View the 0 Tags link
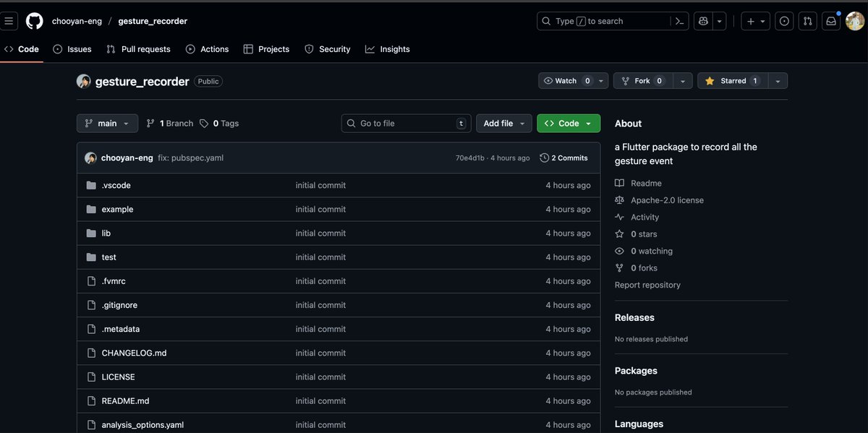This screenshot has height=433, width=868. [x=219, y=124]
